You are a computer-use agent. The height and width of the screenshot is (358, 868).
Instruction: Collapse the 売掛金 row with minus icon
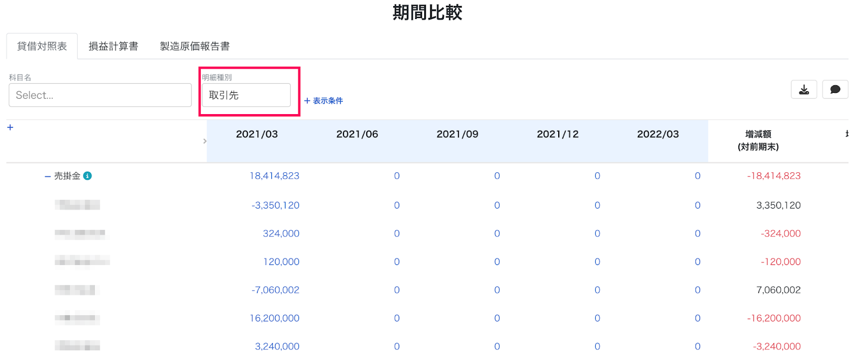[48, 176]
